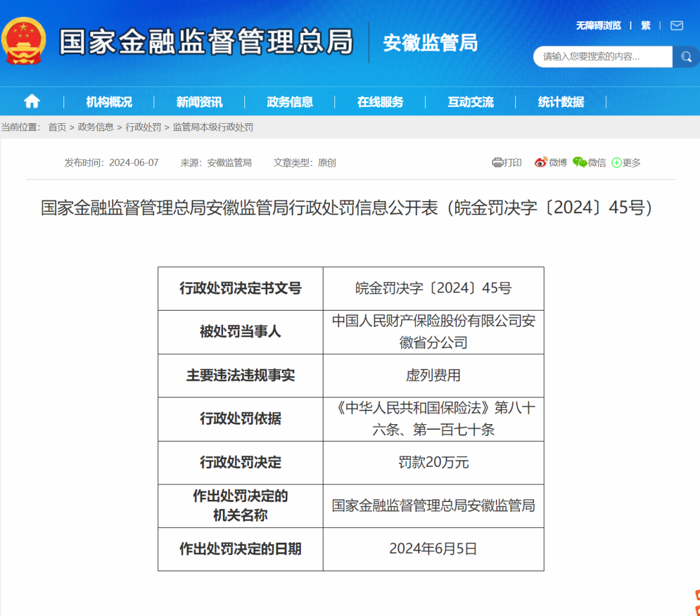Screen dimensions: 700x616
Task: Click the row label 行政处罚决定书文号
Action: point(240,289)
